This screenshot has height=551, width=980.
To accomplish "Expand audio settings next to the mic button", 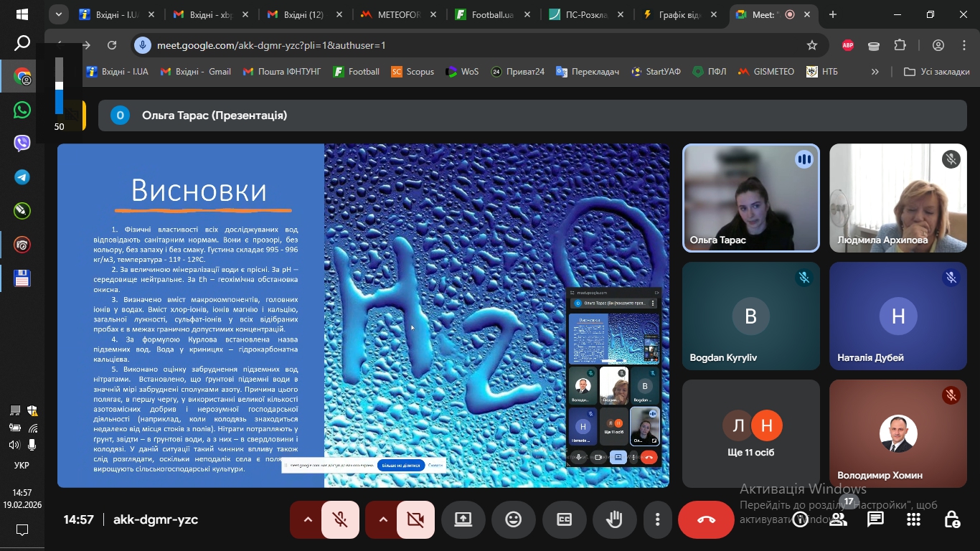I will point(307,519).
